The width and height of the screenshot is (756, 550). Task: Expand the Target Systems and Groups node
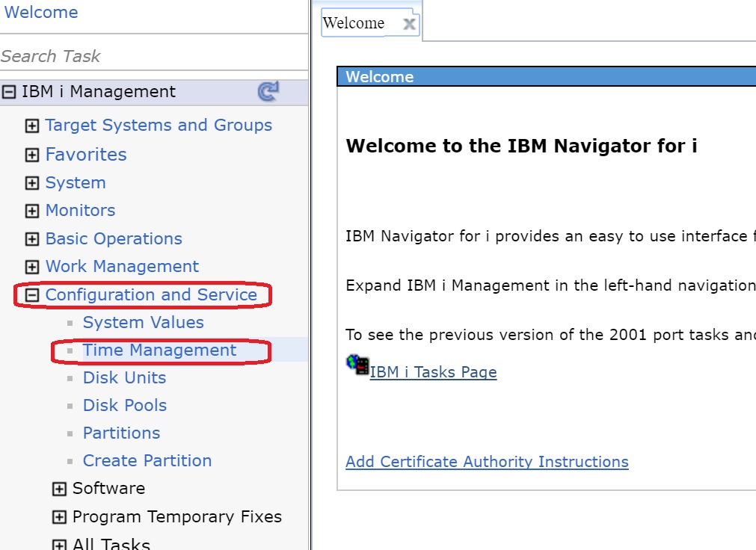pyautogui.click(x=32, y=126)
